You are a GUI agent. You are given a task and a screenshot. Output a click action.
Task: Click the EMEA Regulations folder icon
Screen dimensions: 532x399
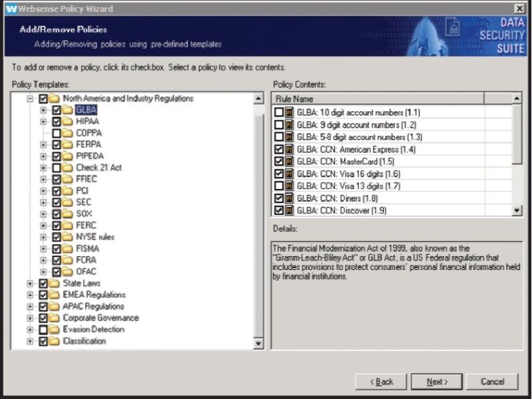pyautogui.click(x=55, y=295)
